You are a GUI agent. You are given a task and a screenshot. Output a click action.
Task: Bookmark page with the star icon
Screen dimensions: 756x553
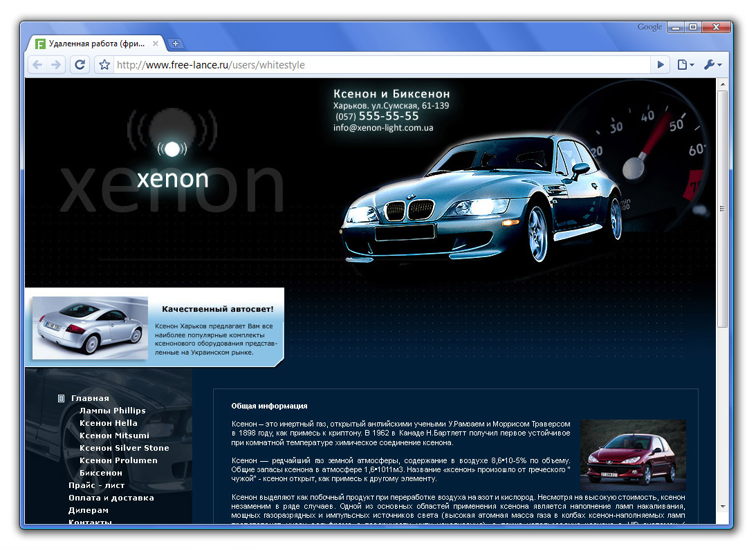click(x=104, y=64)
